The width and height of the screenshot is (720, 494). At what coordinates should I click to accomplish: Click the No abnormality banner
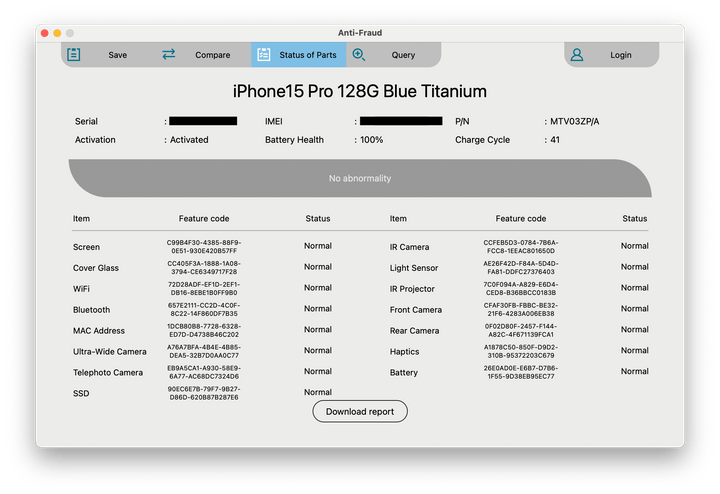pos(360,178)
